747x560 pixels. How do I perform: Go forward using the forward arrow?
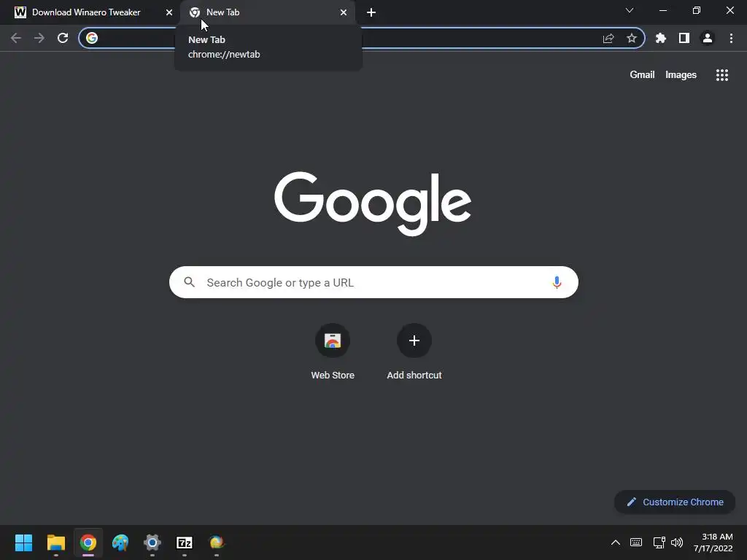pyautogui.click(x=39, y=38)
